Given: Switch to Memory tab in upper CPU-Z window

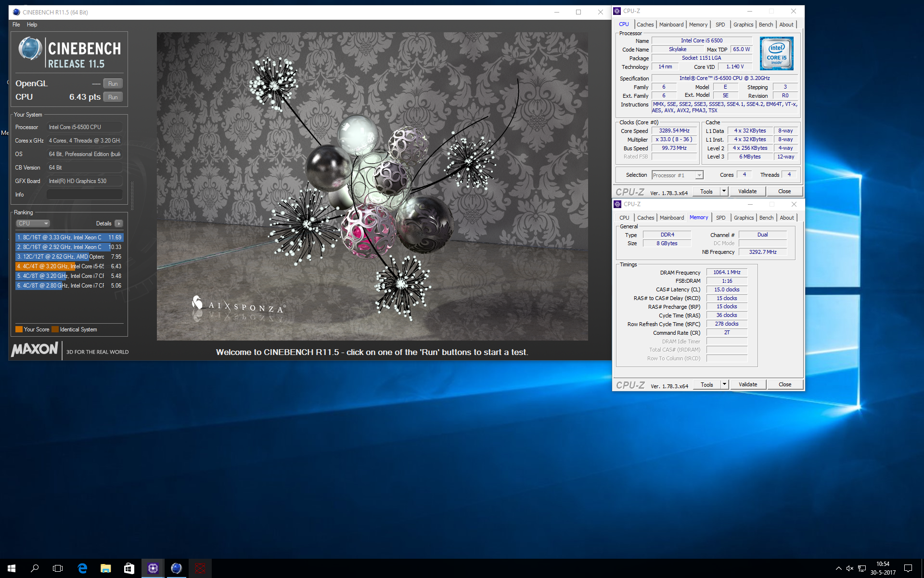Looking at the screenshot, I should coord(698,25).
